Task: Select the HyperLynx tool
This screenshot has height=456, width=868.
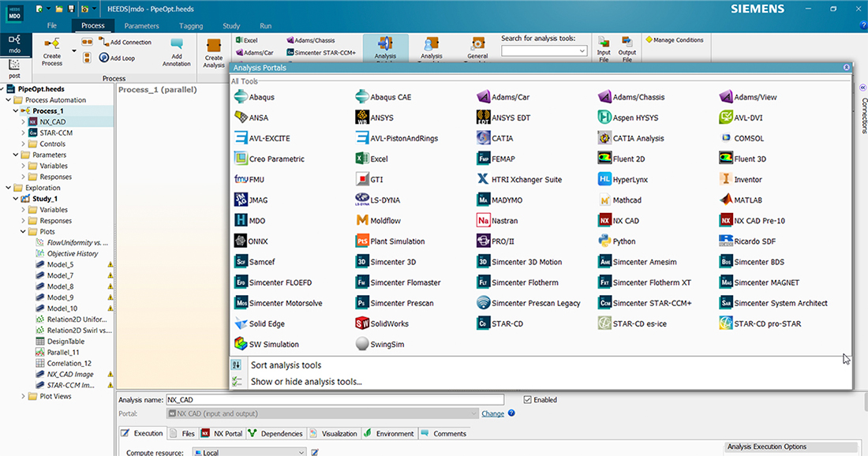Action: (623, 179)
